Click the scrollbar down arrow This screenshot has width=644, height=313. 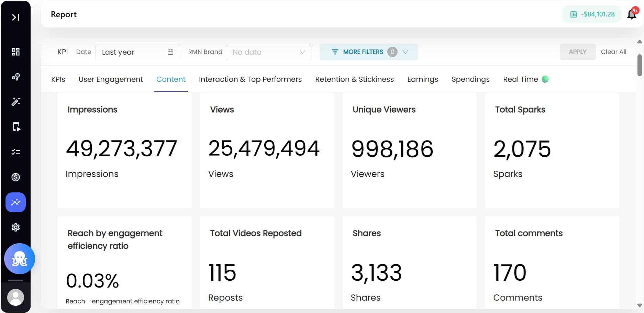click(x=640, y=305)
